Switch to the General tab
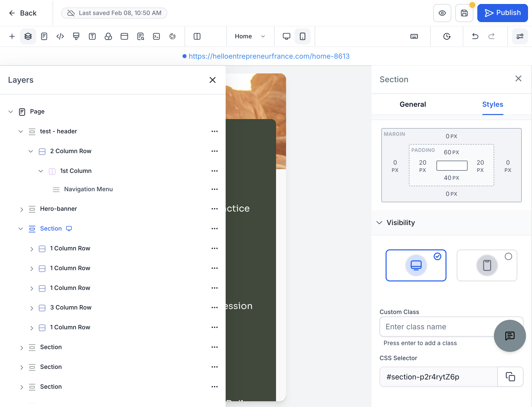The height and width of the screenshot is (407, 532). point(413,104)
